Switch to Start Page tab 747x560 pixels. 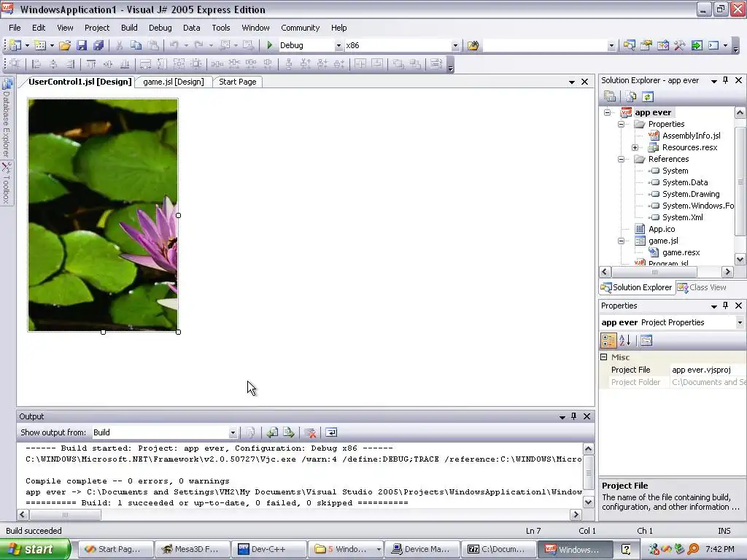[x=238, y=82]
